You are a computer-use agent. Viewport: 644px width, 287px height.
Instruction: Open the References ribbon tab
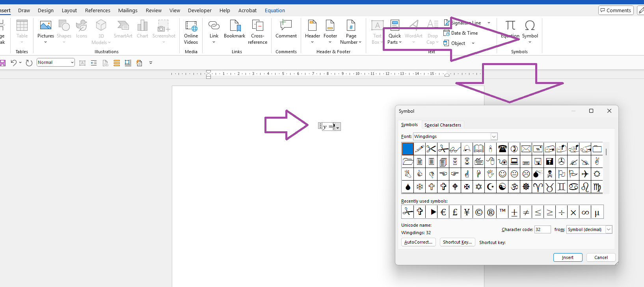click(98, 10)
